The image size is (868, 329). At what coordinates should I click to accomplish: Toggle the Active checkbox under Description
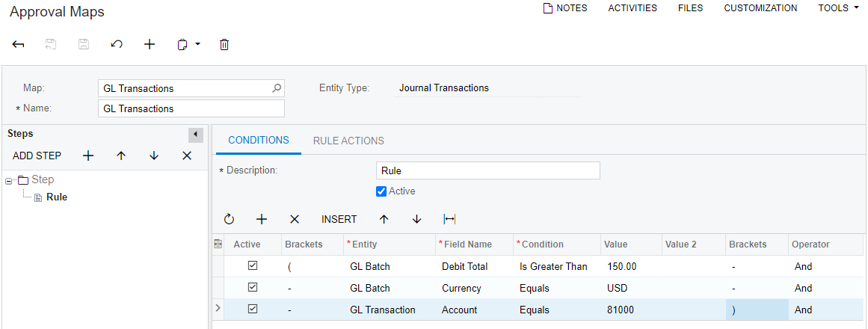381,191
